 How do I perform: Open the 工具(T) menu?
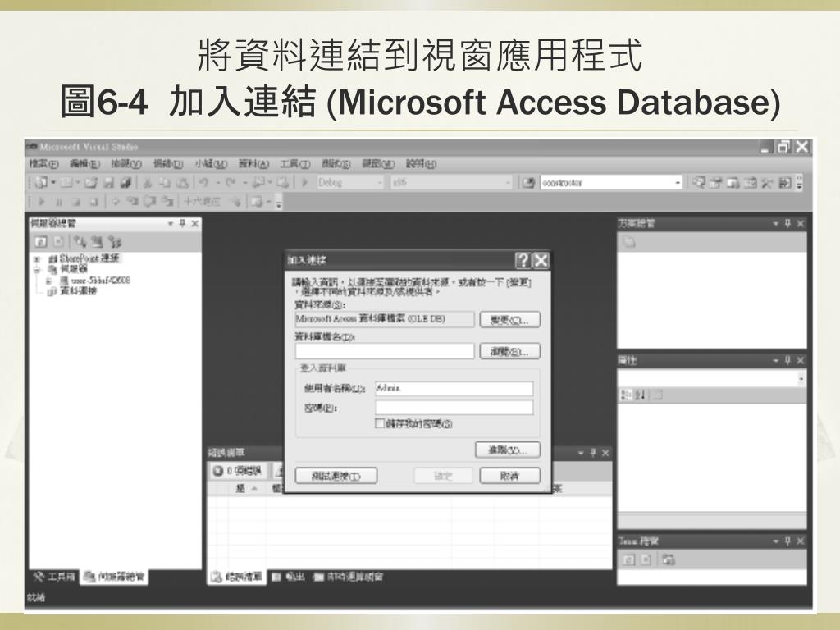294,164
